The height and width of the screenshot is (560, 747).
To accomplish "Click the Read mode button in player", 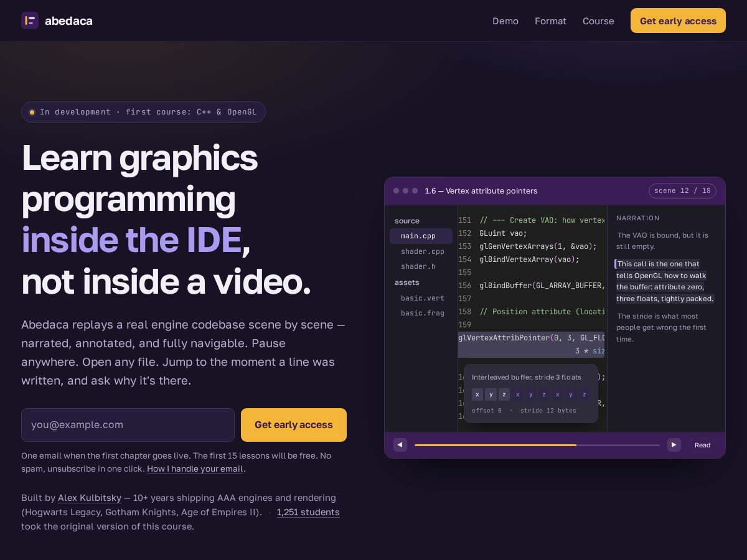I will [x=702, y=445].
